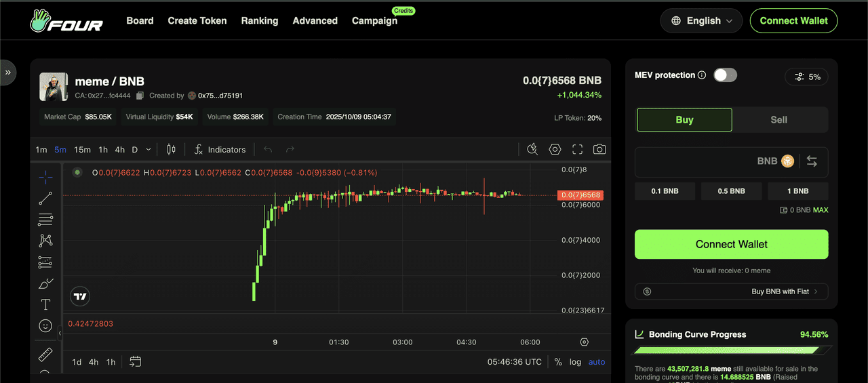
Task: Open the emoji sticker tool
Action: pyautogui.click(x=45, y=326)
